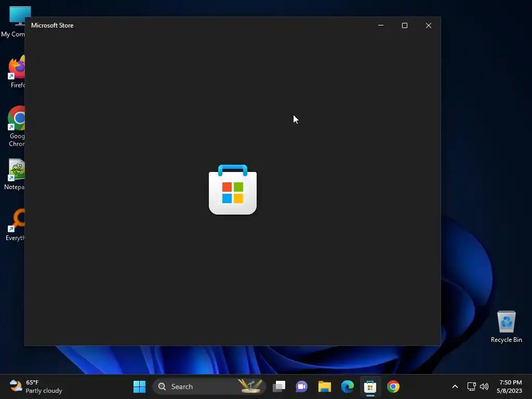The image size is (532, 399).
Task: Show hidden system tray icons
Action: (x=455, y=387)
